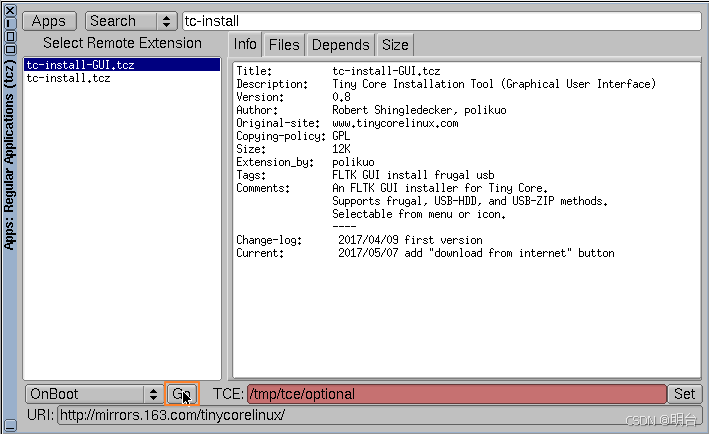The width and height of the screenshot is (709, 434).
Task: Click the tc-install search text field
Action: click(442, 21)
